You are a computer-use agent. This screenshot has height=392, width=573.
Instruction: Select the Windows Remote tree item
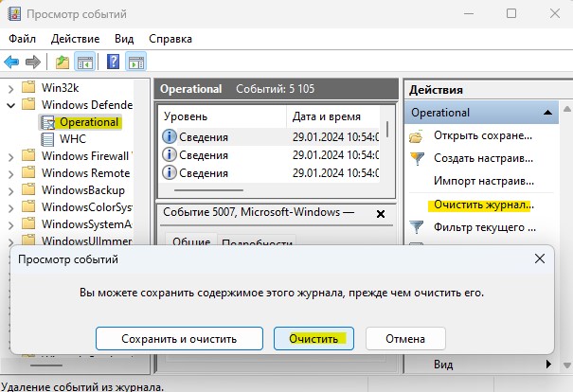[85, 172]
